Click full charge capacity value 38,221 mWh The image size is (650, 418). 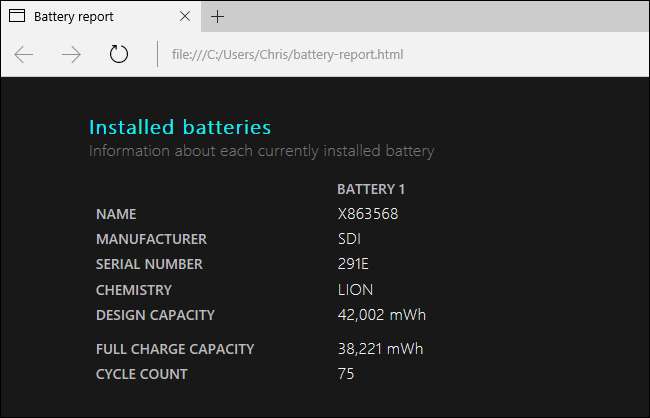coord(381,349)
